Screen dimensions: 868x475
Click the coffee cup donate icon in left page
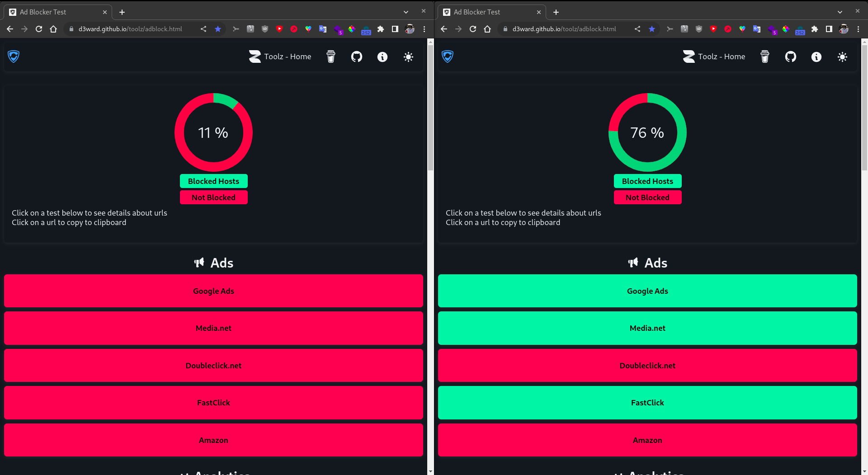tap(330, 56)
